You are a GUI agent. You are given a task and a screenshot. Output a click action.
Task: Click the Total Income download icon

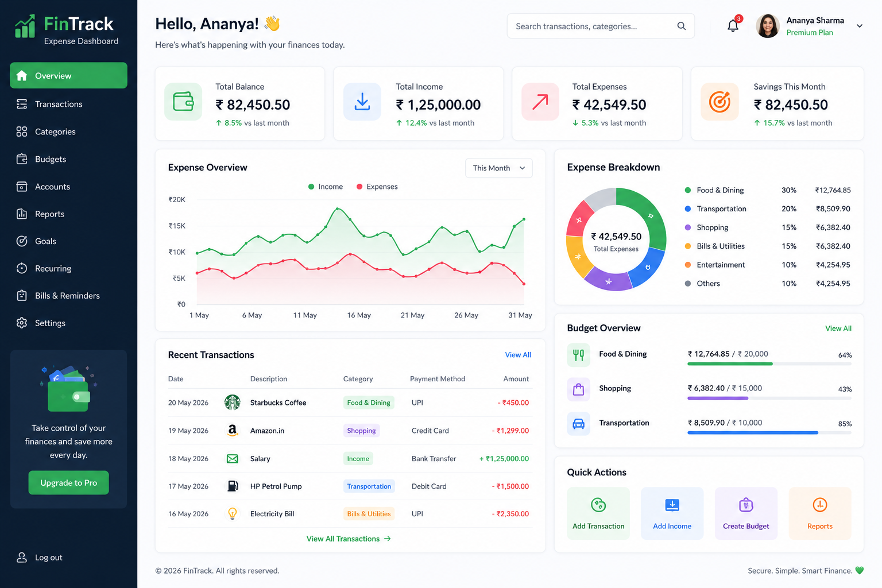point(362,102)
